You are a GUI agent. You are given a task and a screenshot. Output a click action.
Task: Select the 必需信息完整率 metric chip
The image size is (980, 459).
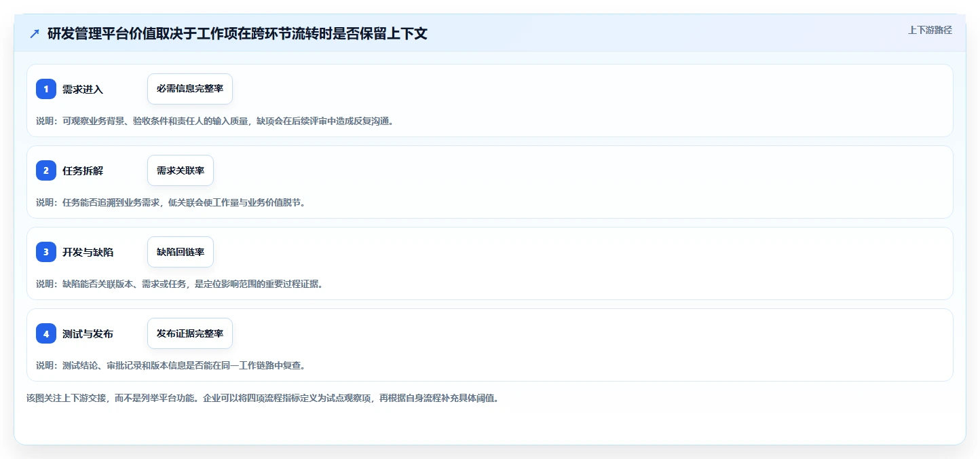click(190, 89)
